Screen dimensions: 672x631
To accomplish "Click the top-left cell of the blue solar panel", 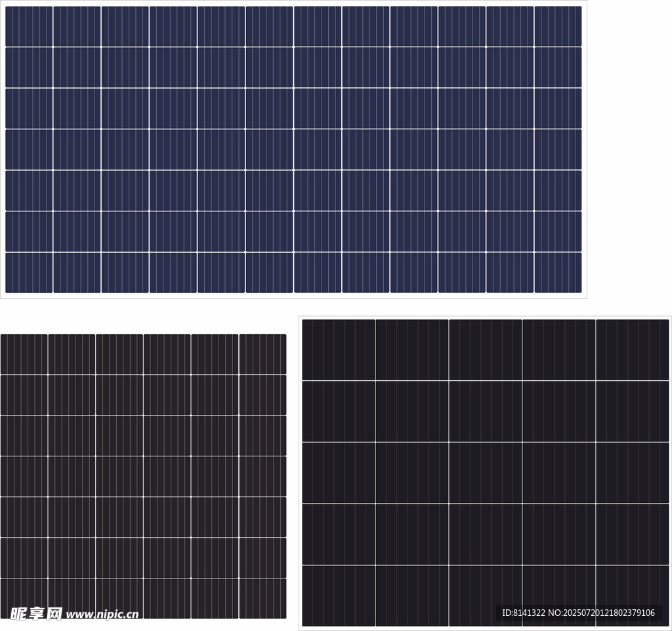I will tap(29, 26).
